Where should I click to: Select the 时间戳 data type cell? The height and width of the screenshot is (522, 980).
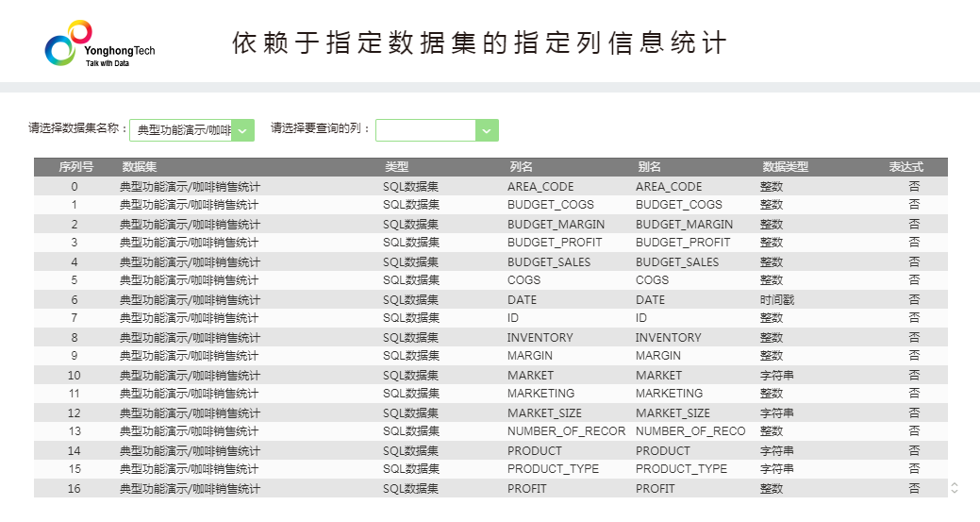[777, 300]
